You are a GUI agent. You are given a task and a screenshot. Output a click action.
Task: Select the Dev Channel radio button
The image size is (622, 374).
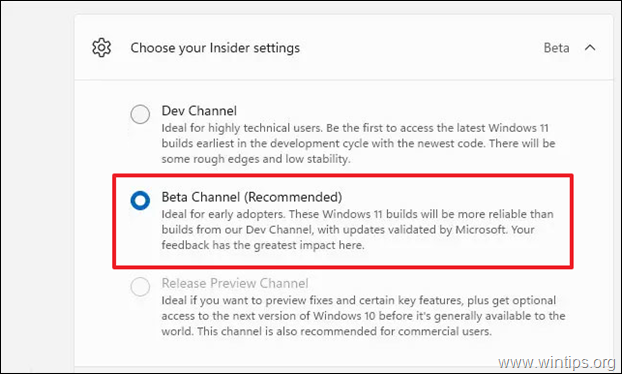tap(140, 114)
